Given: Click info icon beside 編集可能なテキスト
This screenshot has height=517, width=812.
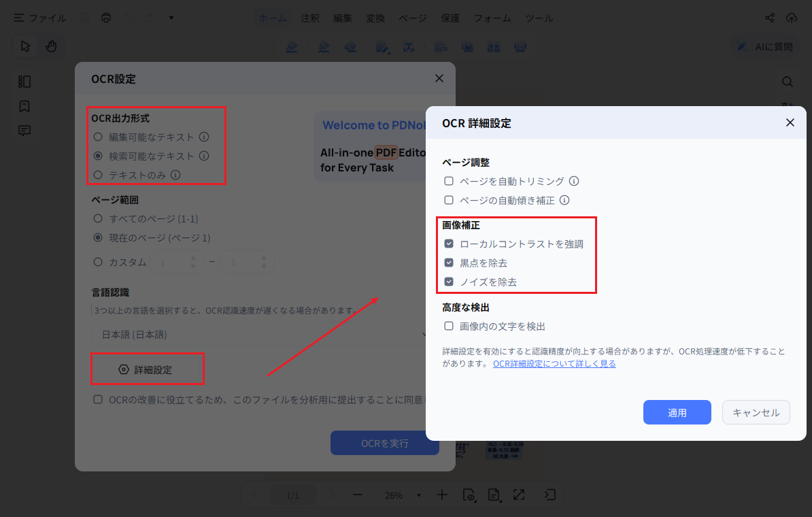Looking at the screenshot, I should tap(204, 137).
